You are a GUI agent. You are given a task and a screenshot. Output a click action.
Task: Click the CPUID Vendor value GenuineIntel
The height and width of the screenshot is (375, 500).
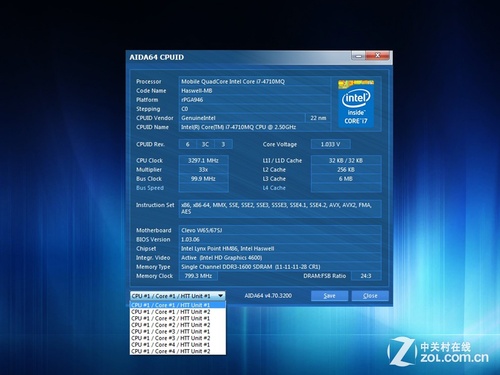coord(242,118)
